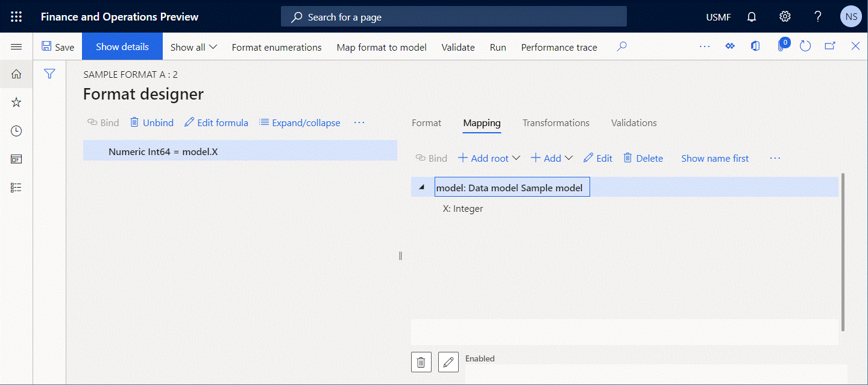Click the Validate action in the toolbar
Viewport: 868px width, 385px height.
click(x=458, y=47)
